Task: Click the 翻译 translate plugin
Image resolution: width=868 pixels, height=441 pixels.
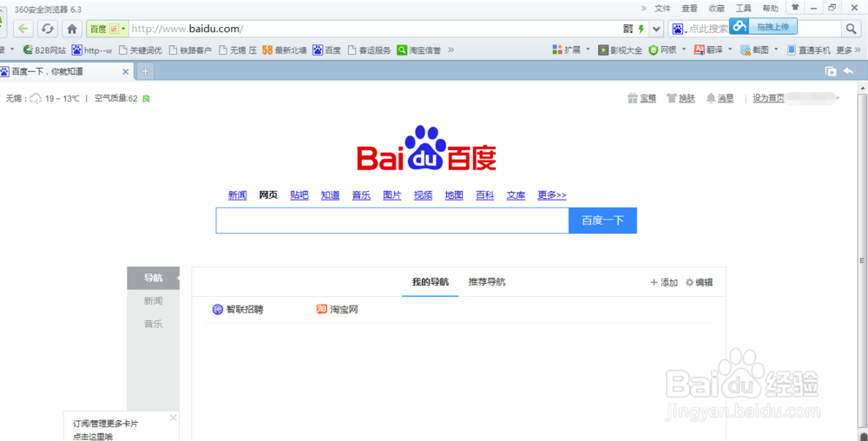Action: point(708,50)
